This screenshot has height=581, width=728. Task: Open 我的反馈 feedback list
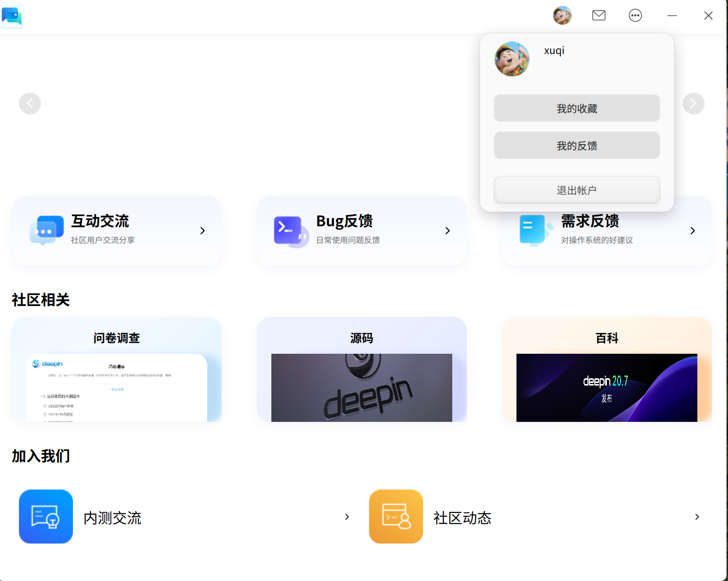click(x=577, y=145)
